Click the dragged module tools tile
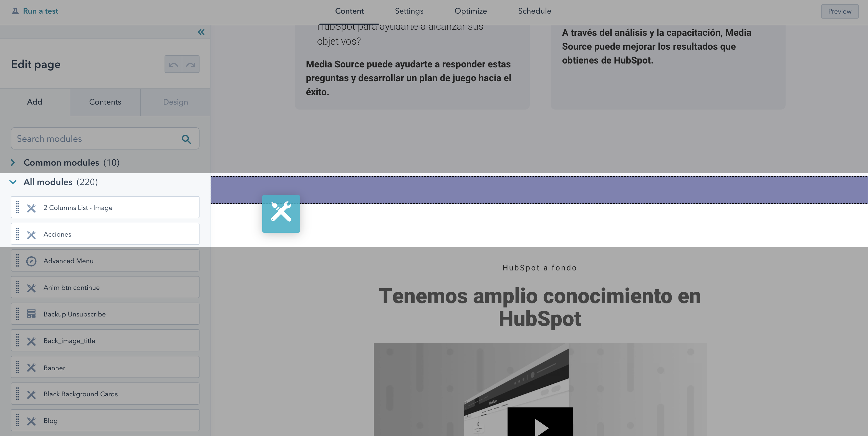Viewport: 868px width, 436px height. click(281, 214)
